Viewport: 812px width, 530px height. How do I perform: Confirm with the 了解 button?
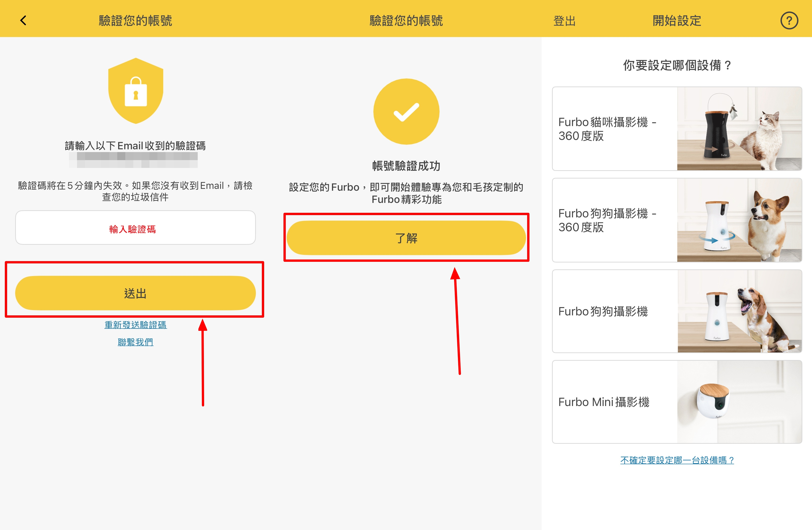[406, 238]
